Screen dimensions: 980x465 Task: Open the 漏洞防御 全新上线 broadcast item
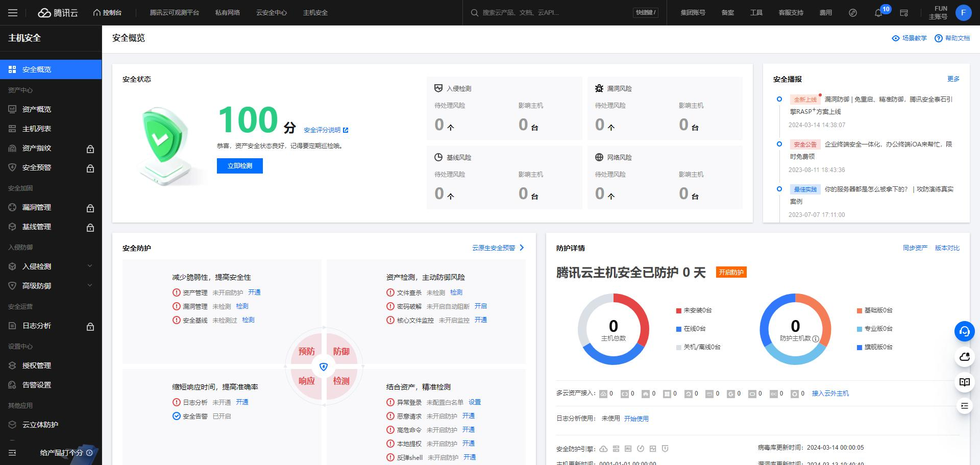point(871,106)
